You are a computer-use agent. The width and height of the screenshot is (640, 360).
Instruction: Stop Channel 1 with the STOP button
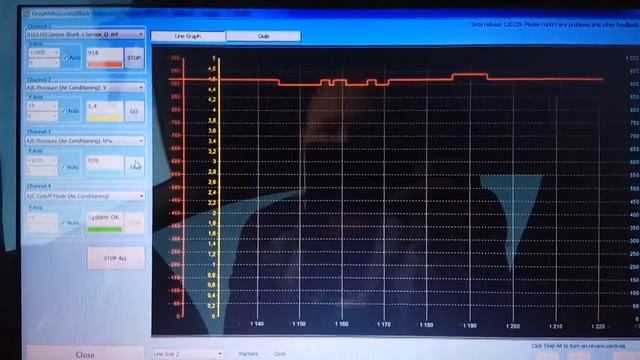point(134,58)
